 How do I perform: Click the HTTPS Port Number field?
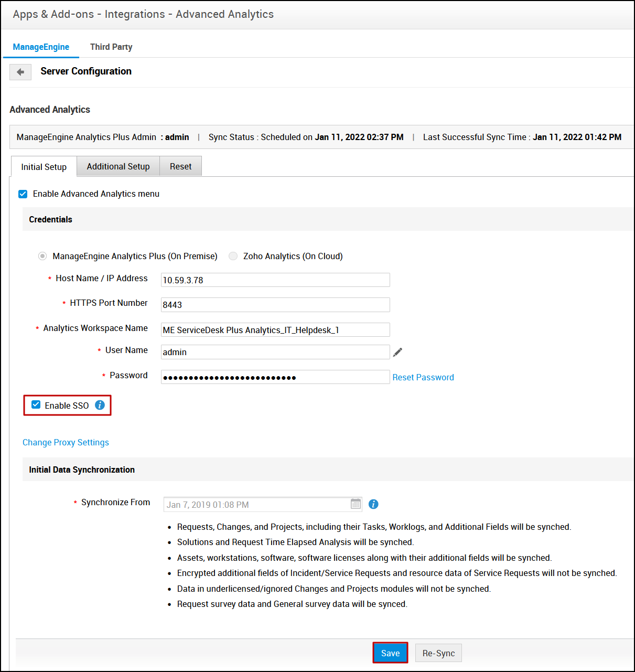pos(275,305)
